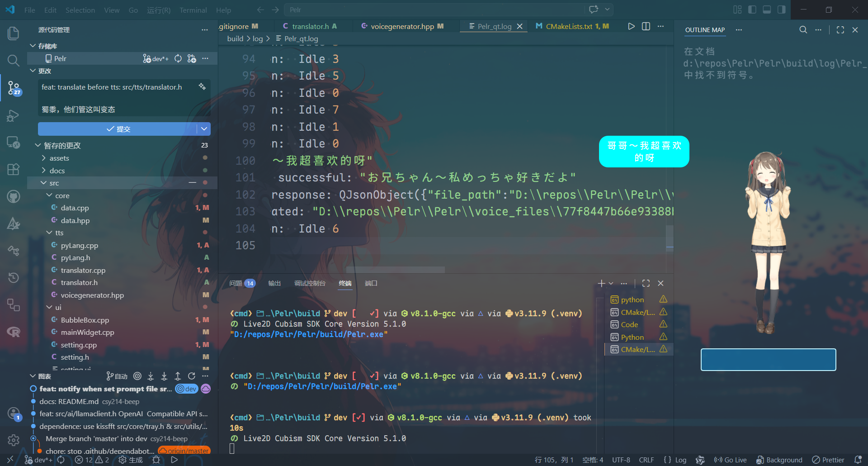868x466 pixels.
Task: Collapse the tts folder
Action: click(49, 233)
